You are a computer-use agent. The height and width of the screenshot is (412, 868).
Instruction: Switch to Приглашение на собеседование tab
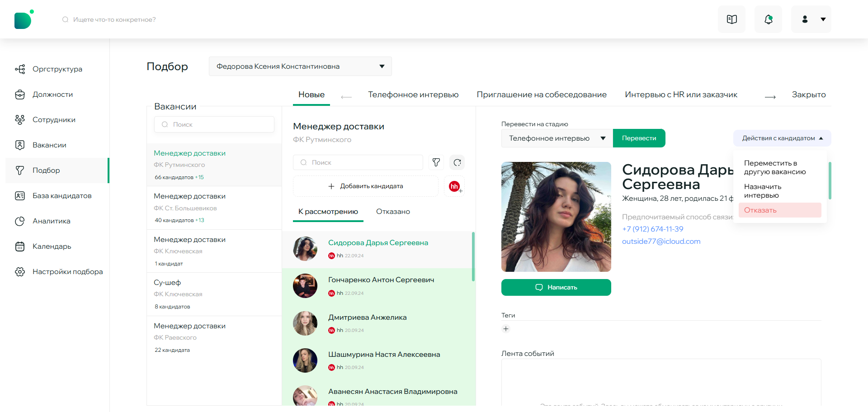542,95
